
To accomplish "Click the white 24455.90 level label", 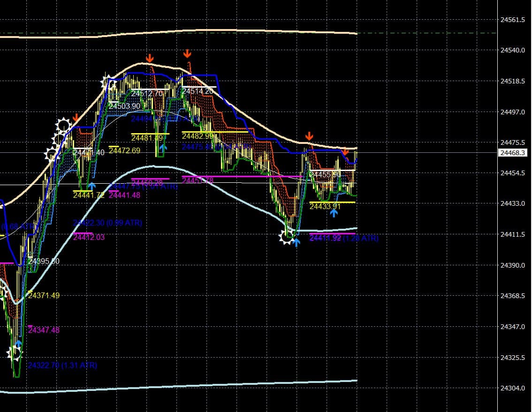I will click(325, 174).
